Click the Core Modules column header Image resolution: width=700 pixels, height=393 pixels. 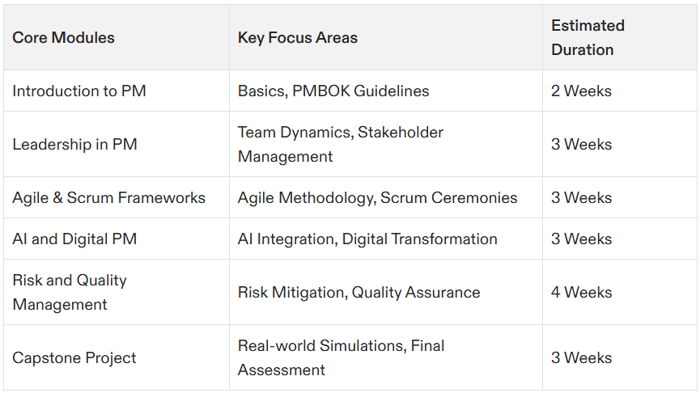(x=117, y=38)
